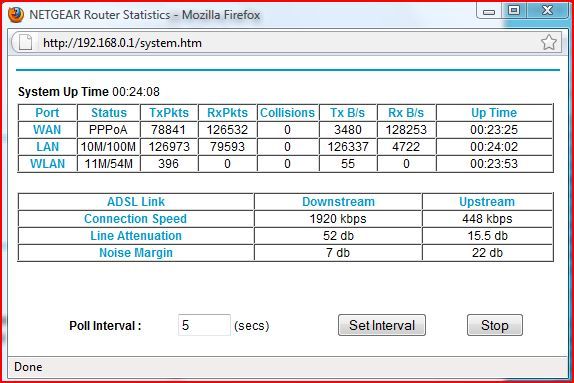
Task: Click LAN Tx B/s value 126337
Action: tap(348, 147)
